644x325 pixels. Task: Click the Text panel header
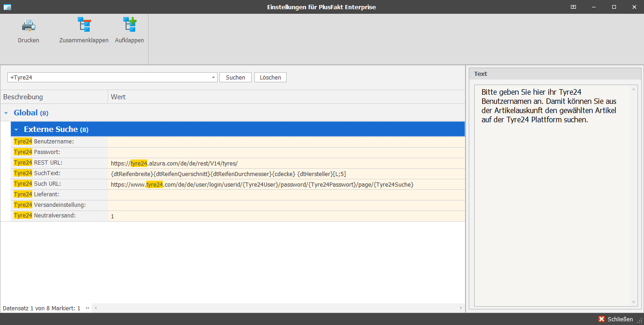(555, 74)
